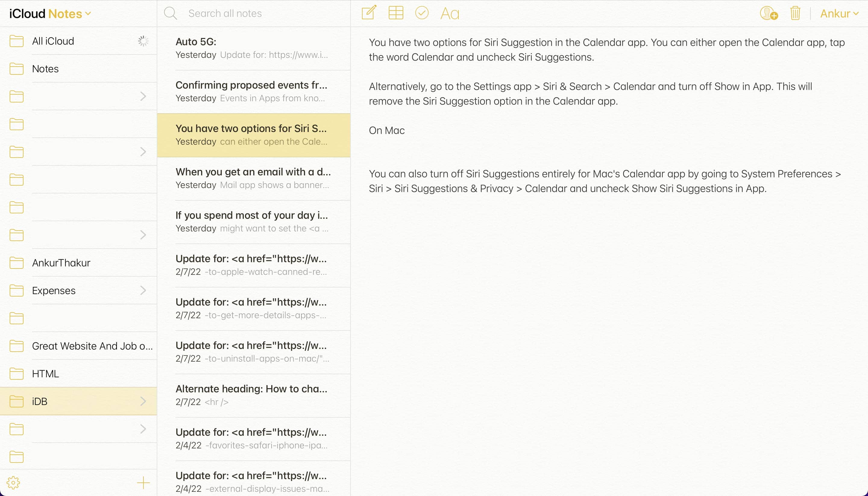Open Notes settings with the gear icon
This screenshot has width=868, height=496.
[13, 482]
